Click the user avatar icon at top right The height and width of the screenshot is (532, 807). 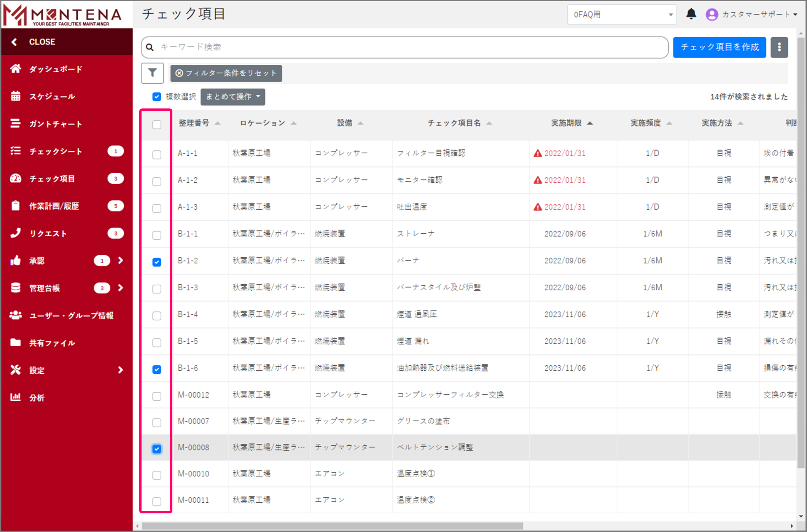pyautogui.click(x=711, y=14)
